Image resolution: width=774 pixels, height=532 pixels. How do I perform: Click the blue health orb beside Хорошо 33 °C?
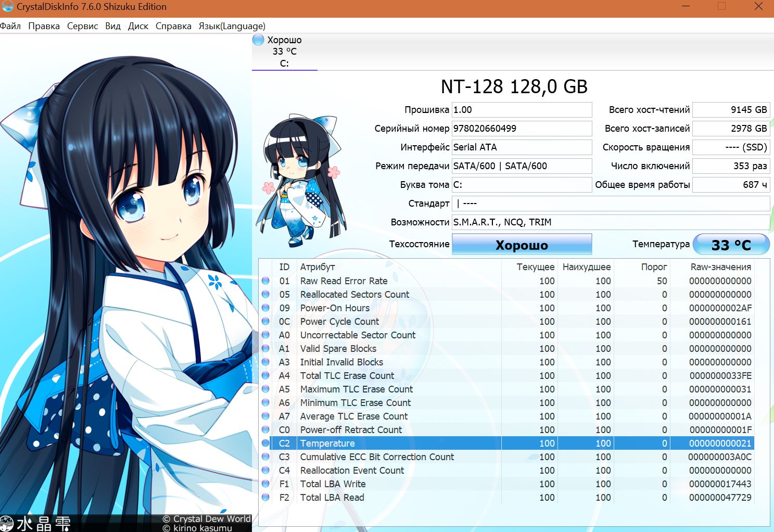click(258, 40)
